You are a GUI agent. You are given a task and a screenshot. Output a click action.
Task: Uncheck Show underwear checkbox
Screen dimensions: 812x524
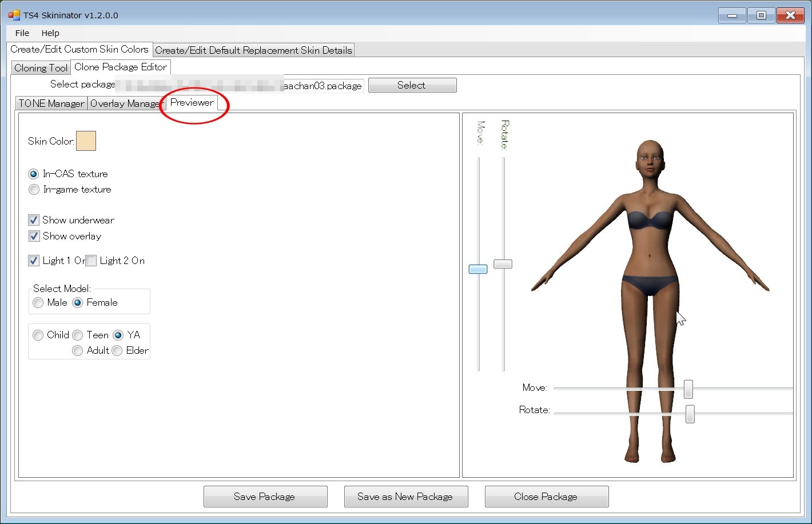34,220
